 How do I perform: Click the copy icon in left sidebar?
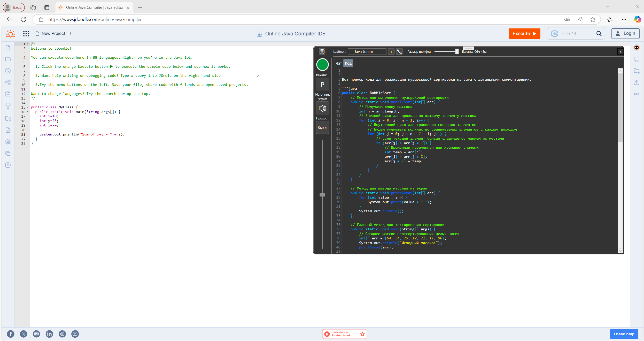coord(8,153)
